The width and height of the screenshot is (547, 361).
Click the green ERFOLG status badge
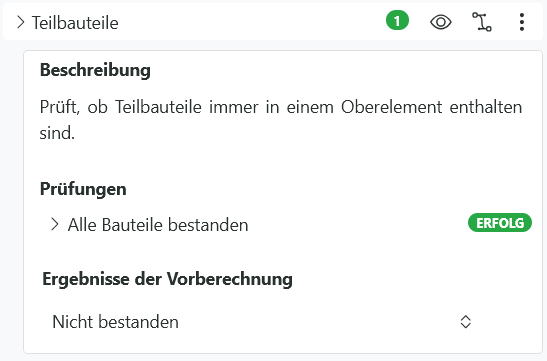[500, 223]
